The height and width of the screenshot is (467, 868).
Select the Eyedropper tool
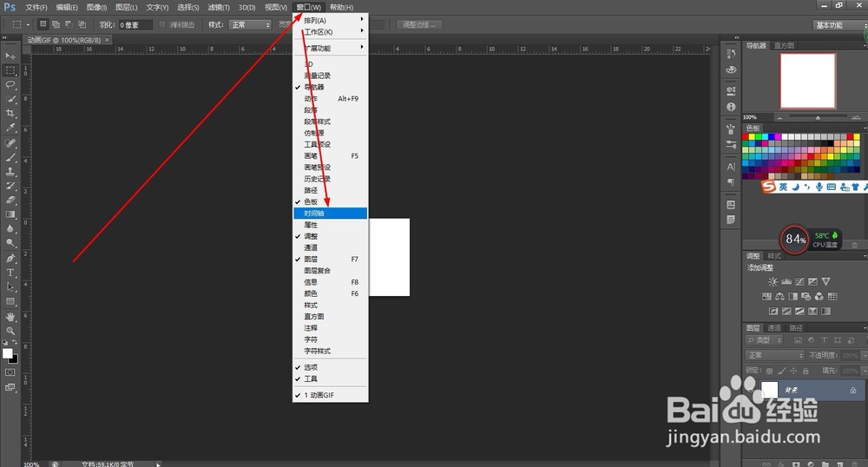click(10, 128)
